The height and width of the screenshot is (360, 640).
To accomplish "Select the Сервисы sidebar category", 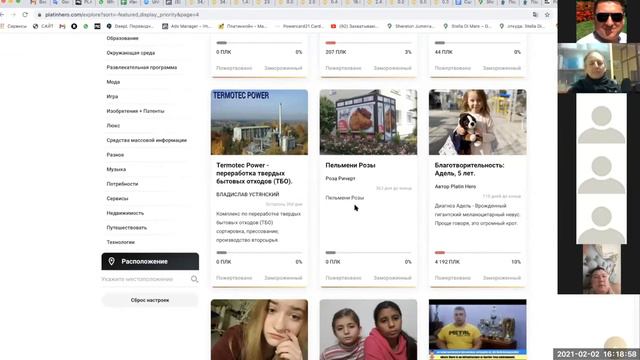I will pyautogui.click(x=117, y=198).
